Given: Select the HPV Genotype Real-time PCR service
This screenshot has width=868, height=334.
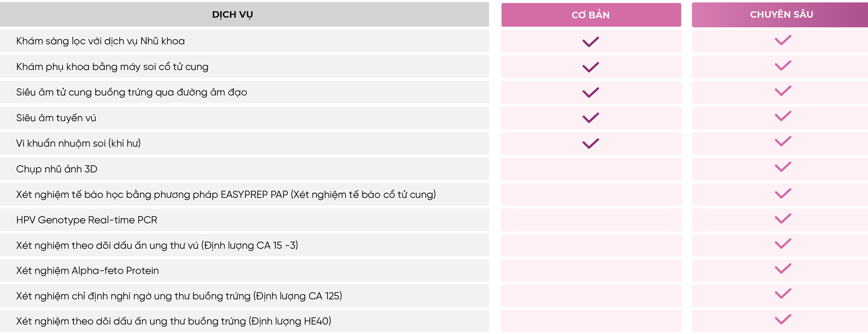Looking at the screenshot, I should pyautogui.click(x=87, y=220).
